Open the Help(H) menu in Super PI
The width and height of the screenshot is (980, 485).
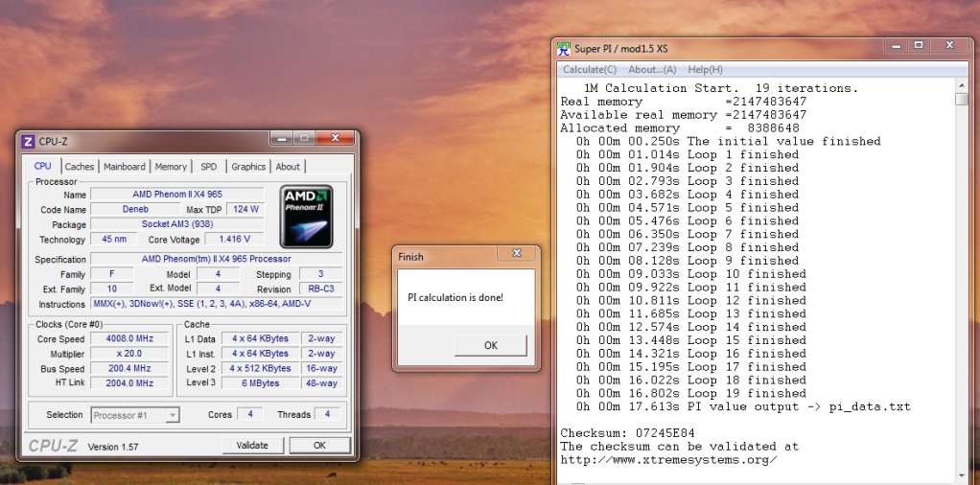click(705, 69)
